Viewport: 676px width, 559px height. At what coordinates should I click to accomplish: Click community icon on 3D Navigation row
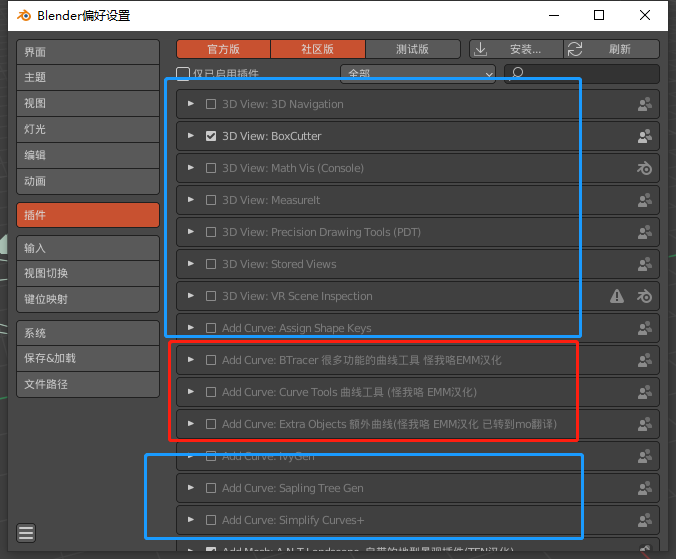click(645, 104)
